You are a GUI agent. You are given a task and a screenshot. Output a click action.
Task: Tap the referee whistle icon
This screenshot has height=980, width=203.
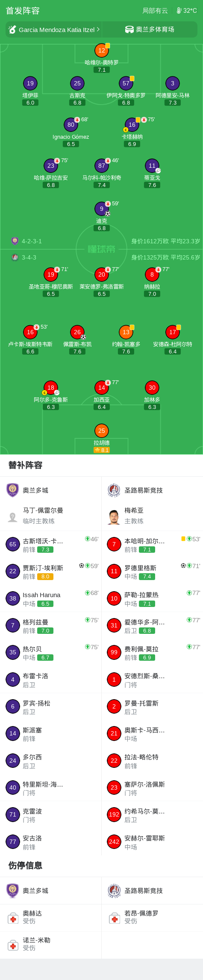point(12,29)
